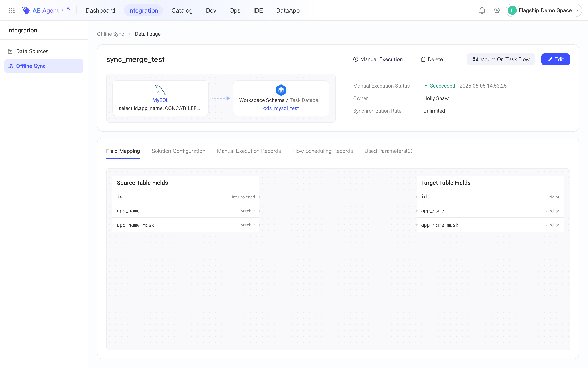
Task: Switch to Solution Configuration tab
Action: pos(178,151)
